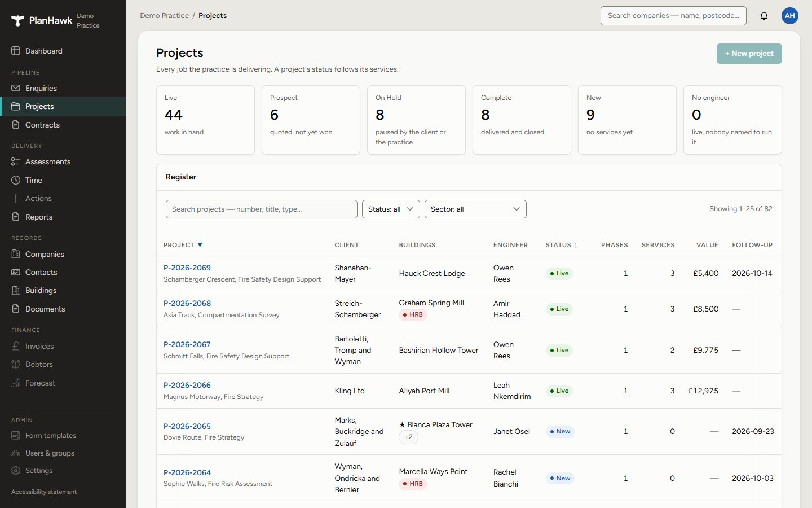Screen dimensions: 812x508
Task: Click the Companies building icon
Action: (x=16, y=254)
